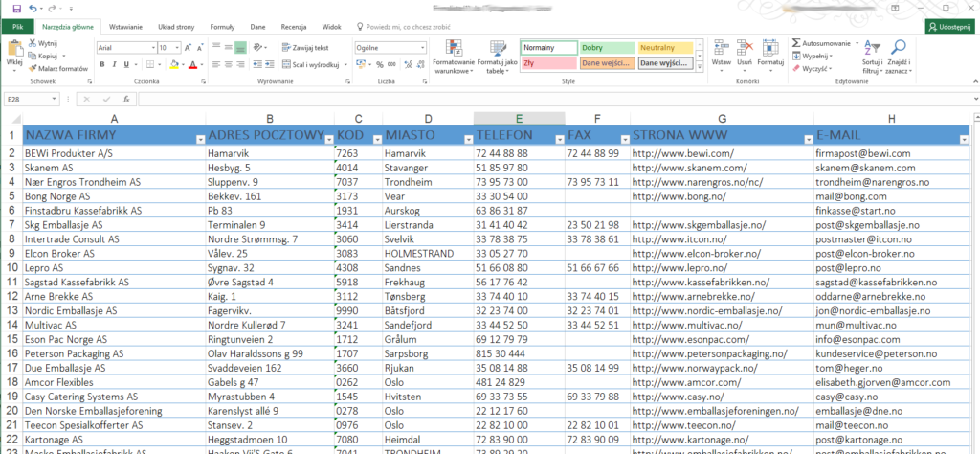Open filter dropdown for E-MAIL column
980x454 pixels.
click(x=963, y=140)
